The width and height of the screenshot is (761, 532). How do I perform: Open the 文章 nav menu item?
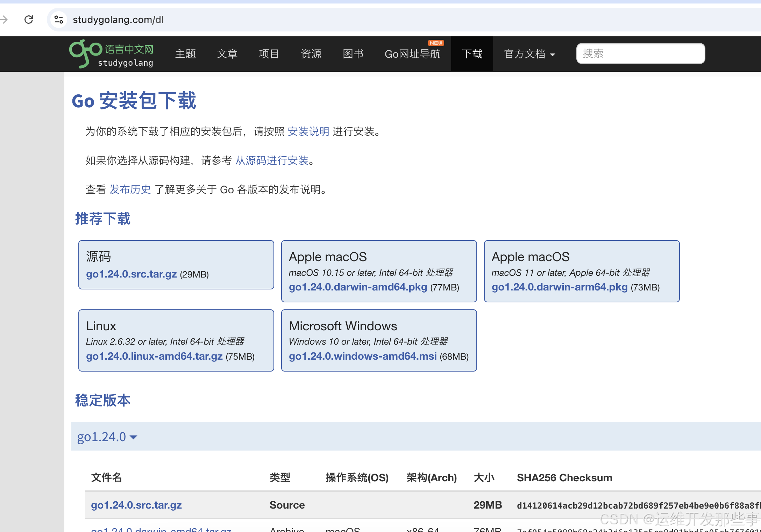click(x=227, y=54)
